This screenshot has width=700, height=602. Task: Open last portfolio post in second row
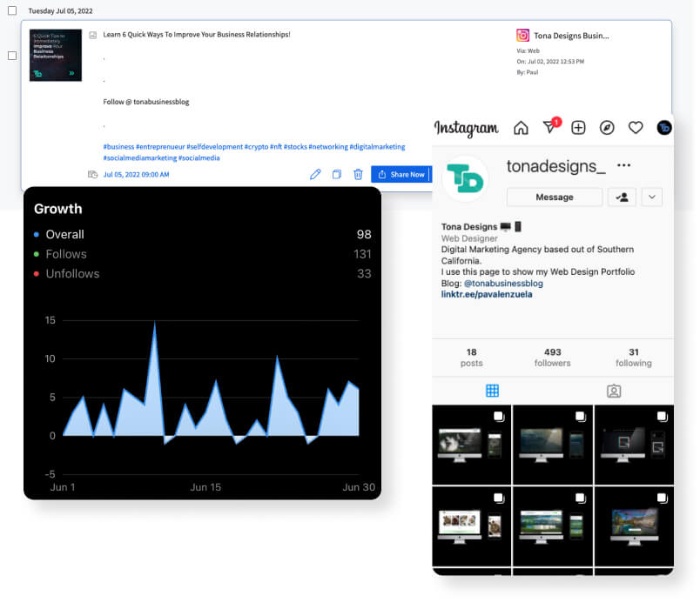[x=635, y=526]
